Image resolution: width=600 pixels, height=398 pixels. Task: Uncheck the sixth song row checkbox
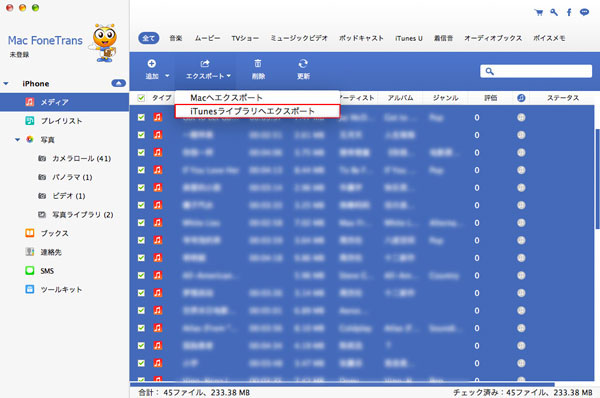pyautogui.click(x=141, y=205)
